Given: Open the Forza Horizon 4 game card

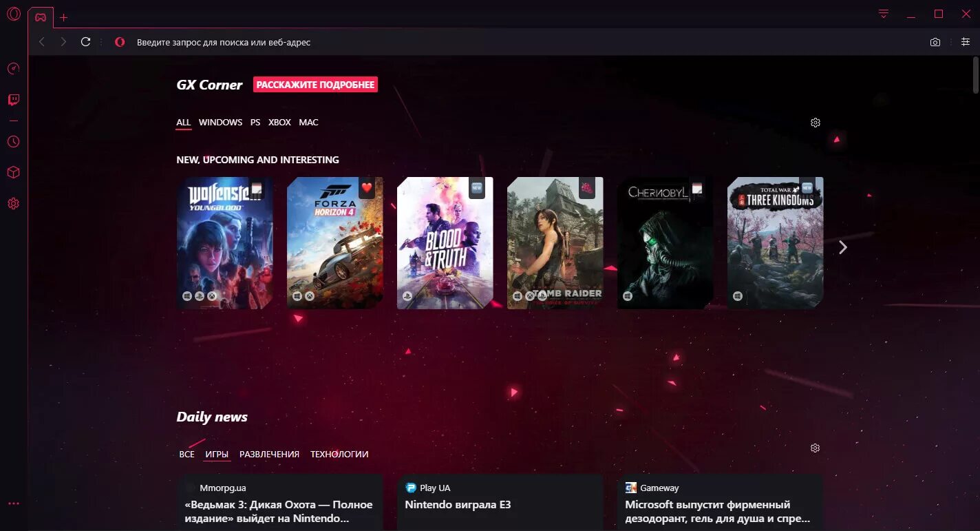Looking at the screenshot, I should pyautogui.click(x=335, y=243).
